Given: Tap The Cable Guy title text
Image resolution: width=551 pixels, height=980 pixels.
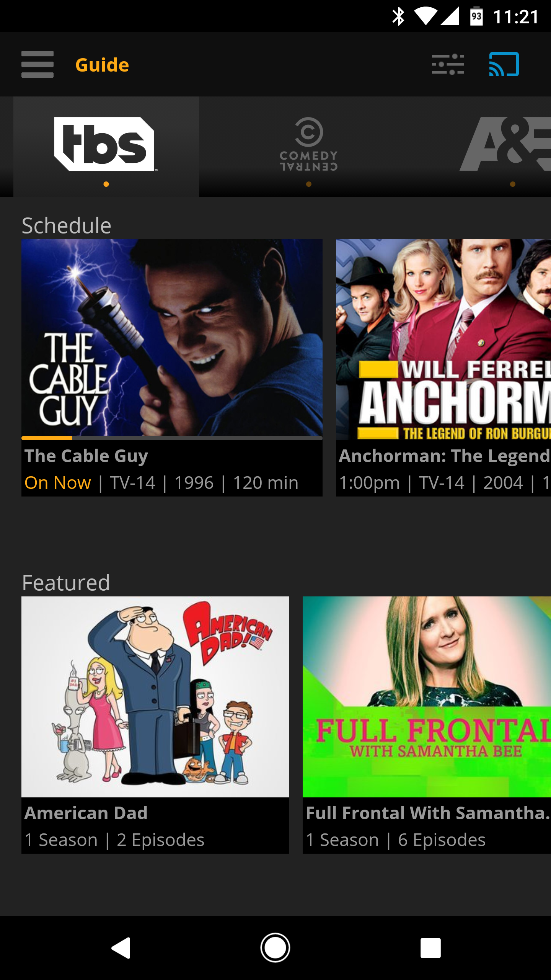Looking at the screenshot, I should pos(86,456).
